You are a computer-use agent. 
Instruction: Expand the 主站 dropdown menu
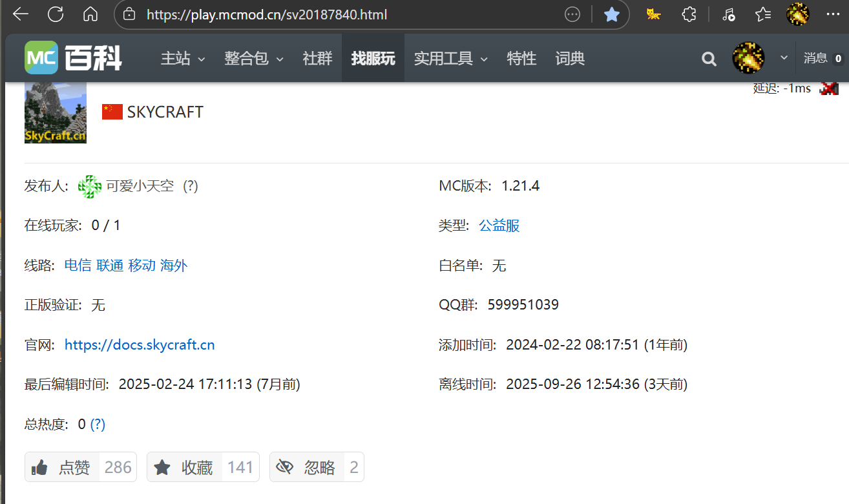point(182,59)
